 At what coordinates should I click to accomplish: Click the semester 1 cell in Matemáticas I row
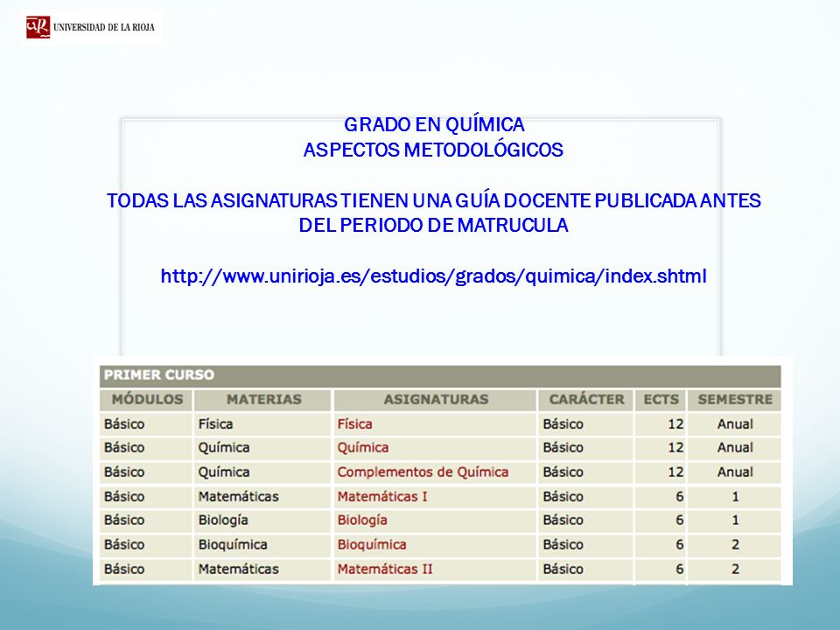734,497
